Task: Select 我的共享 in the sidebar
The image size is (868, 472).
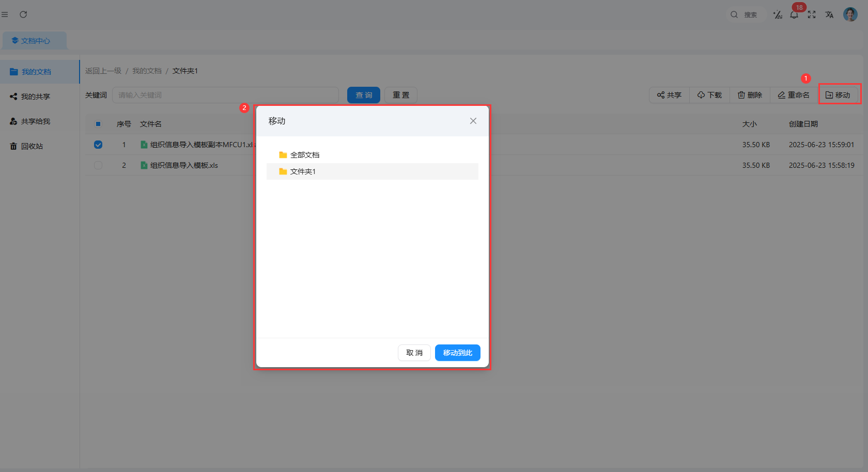Action: pos(40,97)
